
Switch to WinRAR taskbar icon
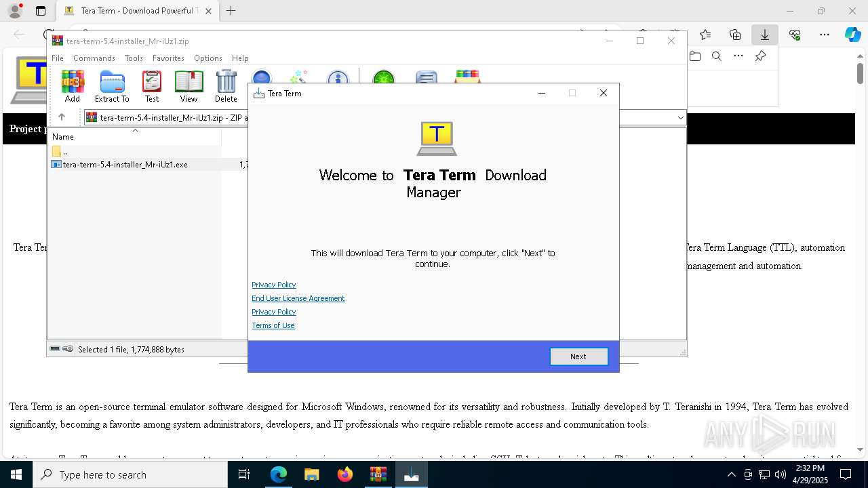click(x=378, y=474)
